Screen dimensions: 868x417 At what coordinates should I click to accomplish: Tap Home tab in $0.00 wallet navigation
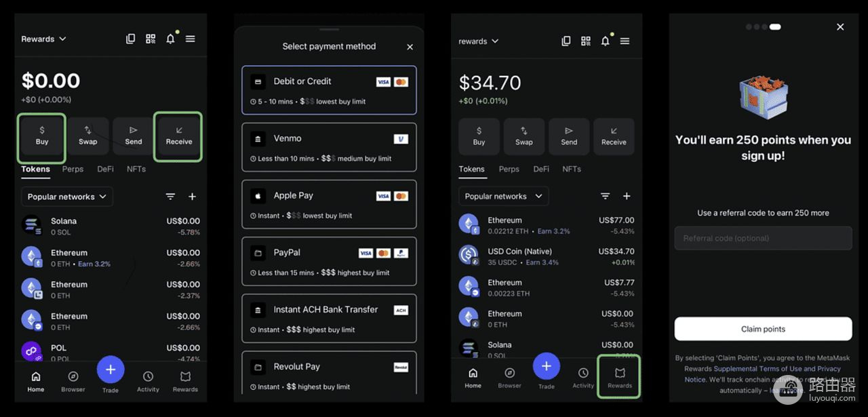pos(36,382)
